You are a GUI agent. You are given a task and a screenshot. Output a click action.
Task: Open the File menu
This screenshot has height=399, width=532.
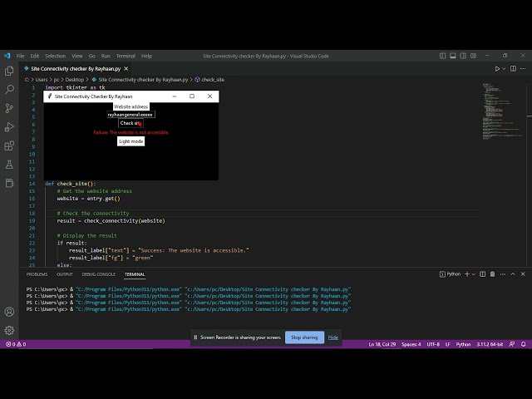click(x=20, y=56)
